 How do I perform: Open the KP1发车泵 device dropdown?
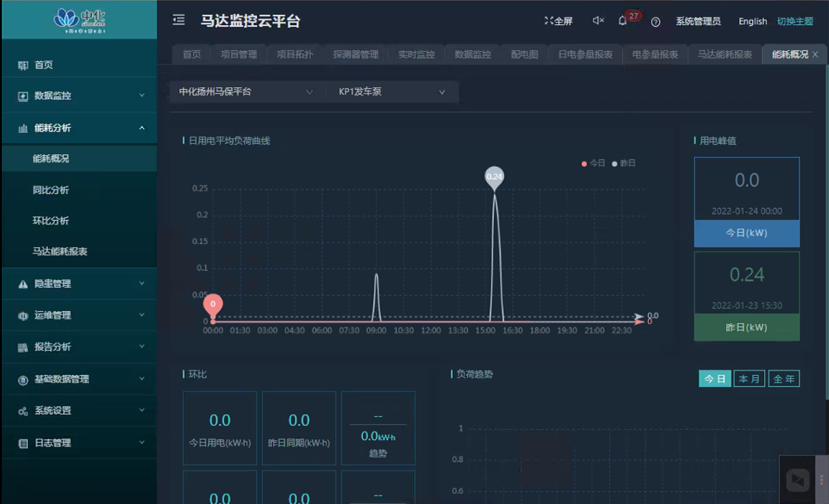click(x=392, y=92)
